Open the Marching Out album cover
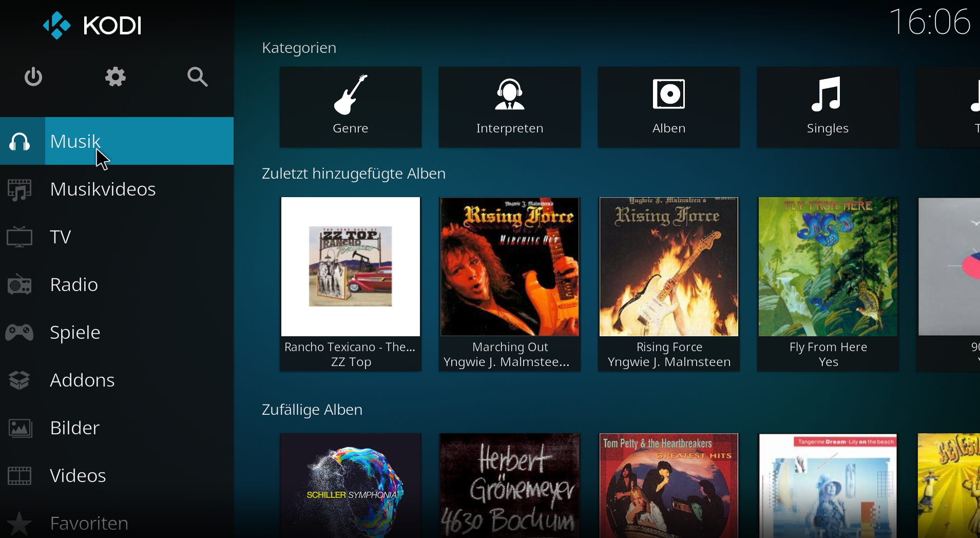Viewport: 980px width, 538px height. point(510,266)
